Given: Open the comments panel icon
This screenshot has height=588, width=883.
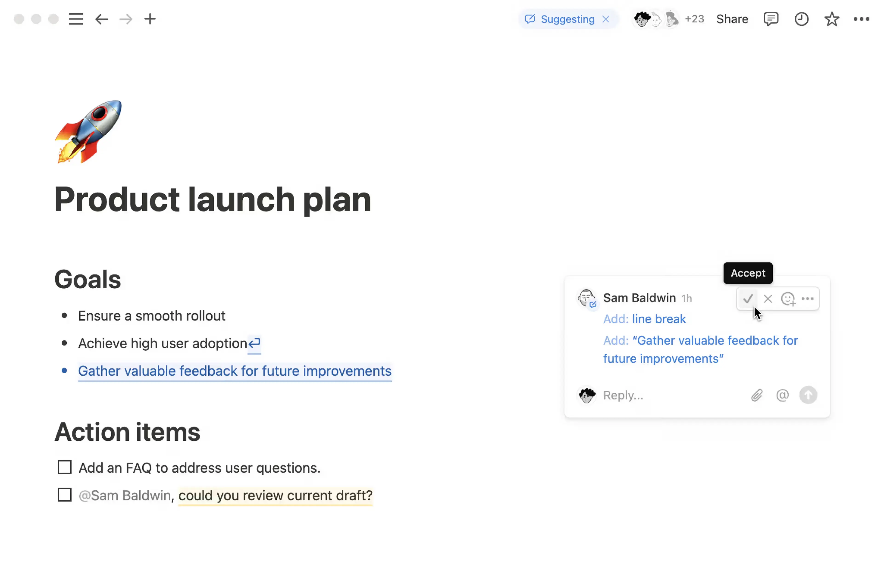Looking at the screenshot, I should click(x=770, y=19).
